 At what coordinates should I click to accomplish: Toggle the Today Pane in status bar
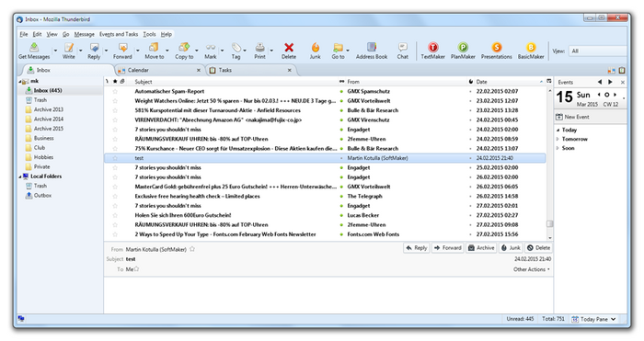(x=594, y=319)
